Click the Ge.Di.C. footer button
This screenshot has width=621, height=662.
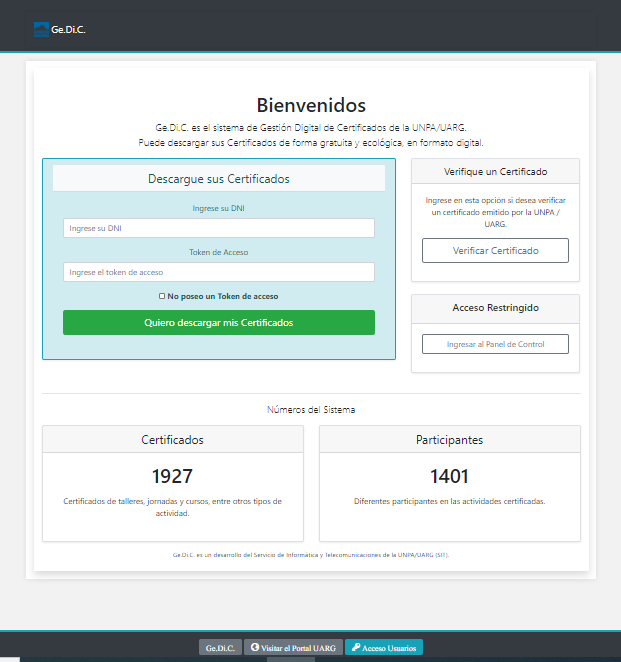click(x=220, y=648)
